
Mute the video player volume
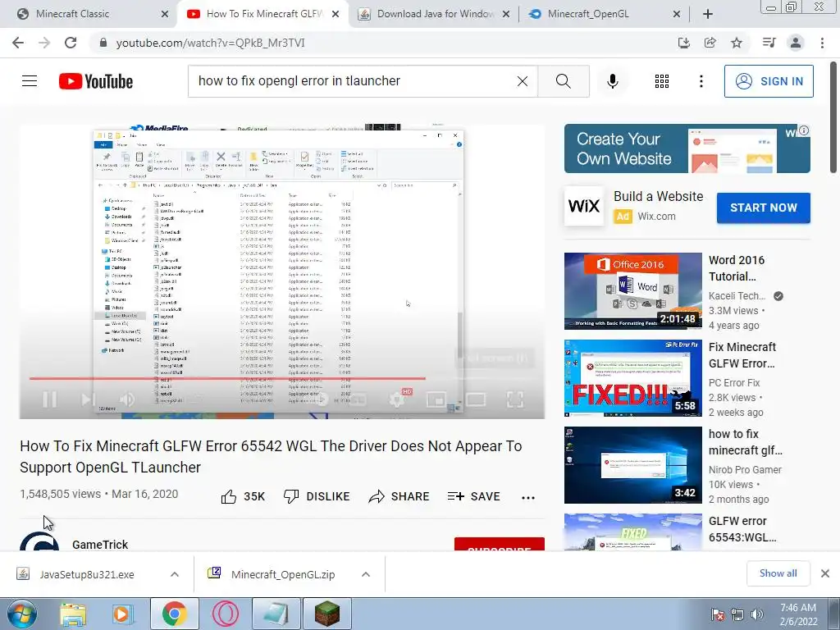coord(127,399)
